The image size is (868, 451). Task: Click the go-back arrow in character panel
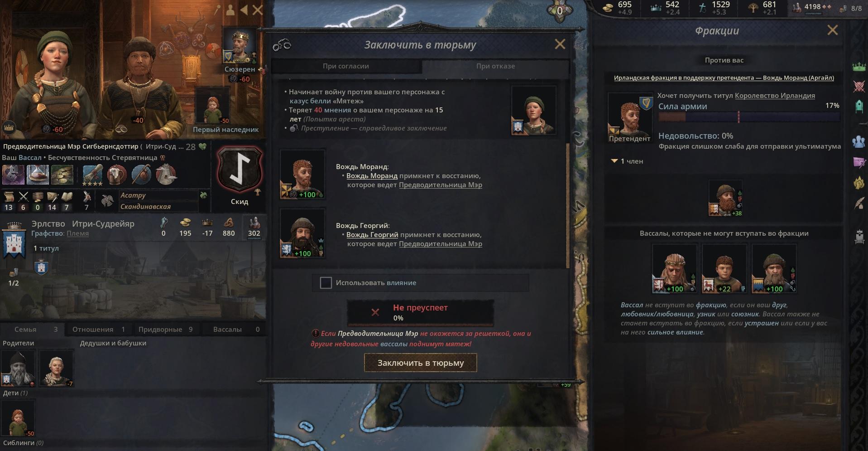(x=244, y=10)
